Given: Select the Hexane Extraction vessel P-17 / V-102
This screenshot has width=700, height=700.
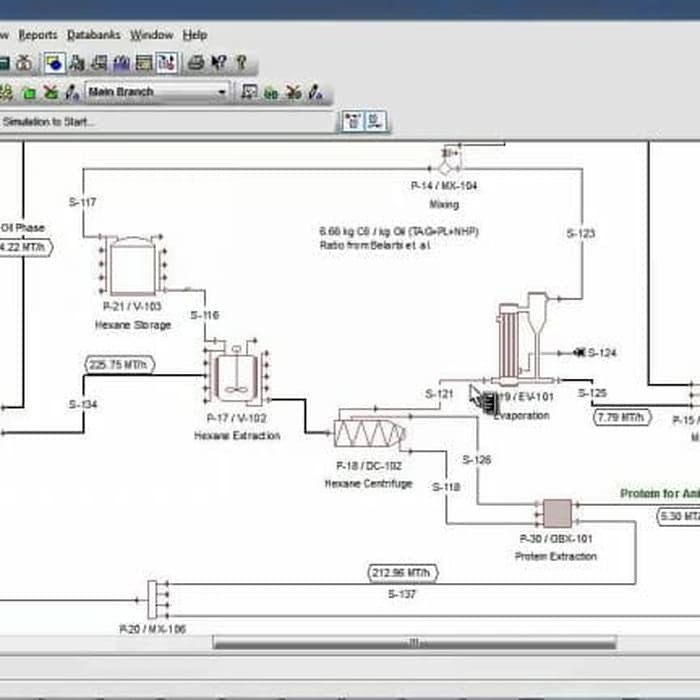Looking at the screenshot, I should (237, 373).
